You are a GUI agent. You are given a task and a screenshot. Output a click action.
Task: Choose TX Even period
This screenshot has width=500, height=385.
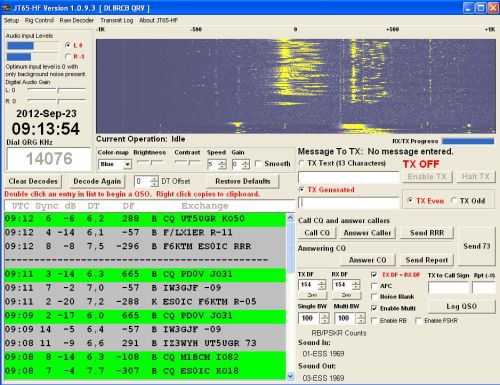(x=410, y=200)
